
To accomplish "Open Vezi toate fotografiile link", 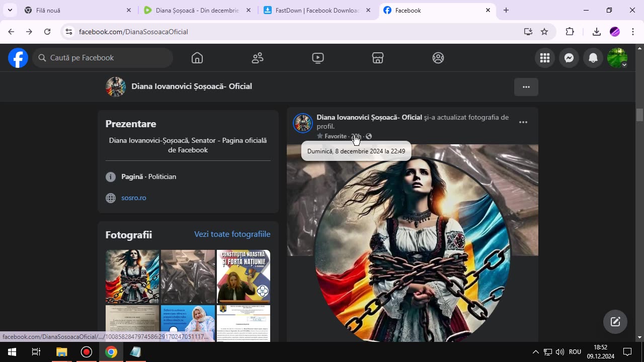I will click(232, 234).
